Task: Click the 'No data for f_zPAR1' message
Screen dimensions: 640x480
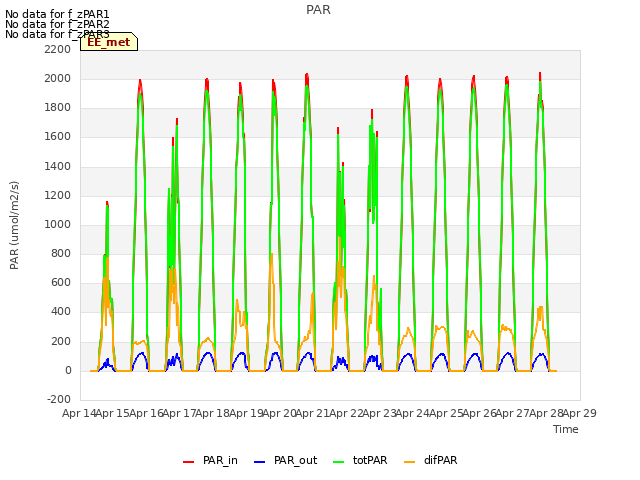Action: (57, 14)
